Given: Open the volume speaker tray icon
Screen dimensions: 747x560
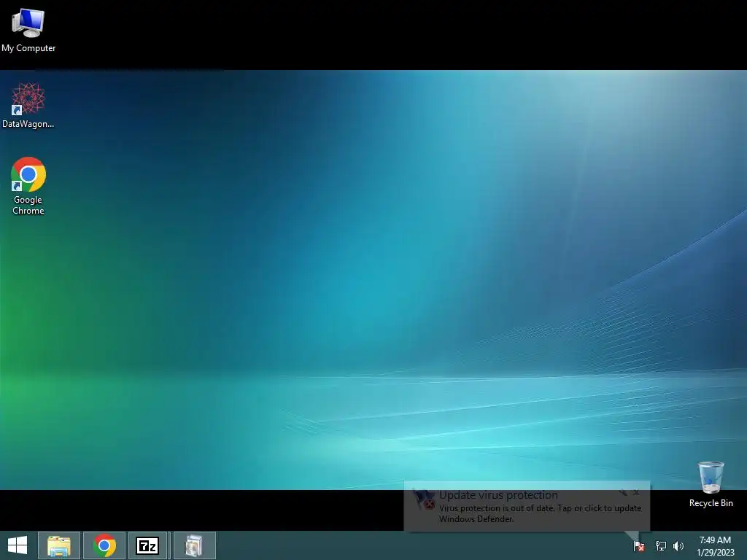Looking at the screenshot, I should pyautogui.click(x=678, y=546).
